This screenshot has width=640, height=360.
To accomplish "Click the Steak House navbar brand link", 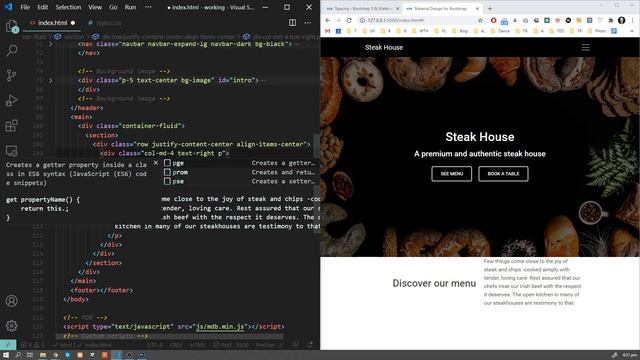I will [x=384, y=48].
